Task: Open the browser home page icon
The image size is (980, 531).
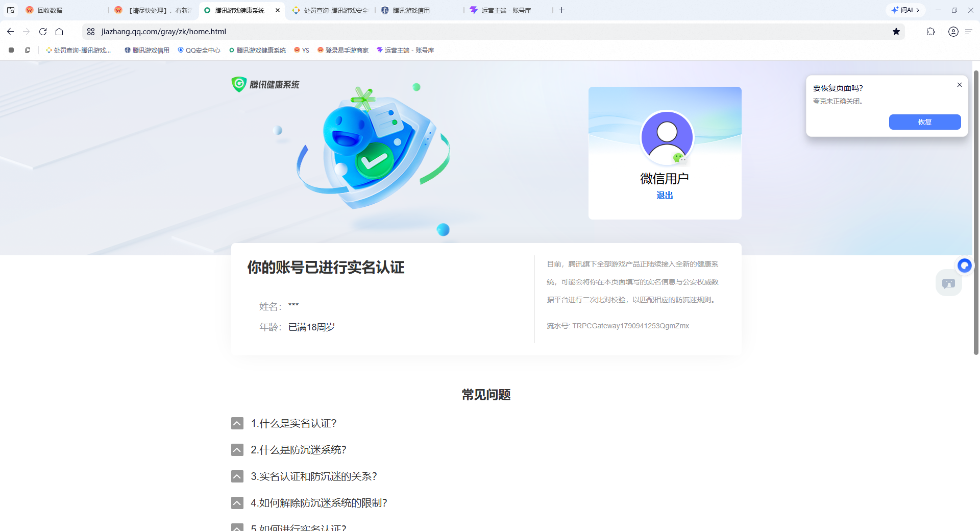Action: pos(59,32)
